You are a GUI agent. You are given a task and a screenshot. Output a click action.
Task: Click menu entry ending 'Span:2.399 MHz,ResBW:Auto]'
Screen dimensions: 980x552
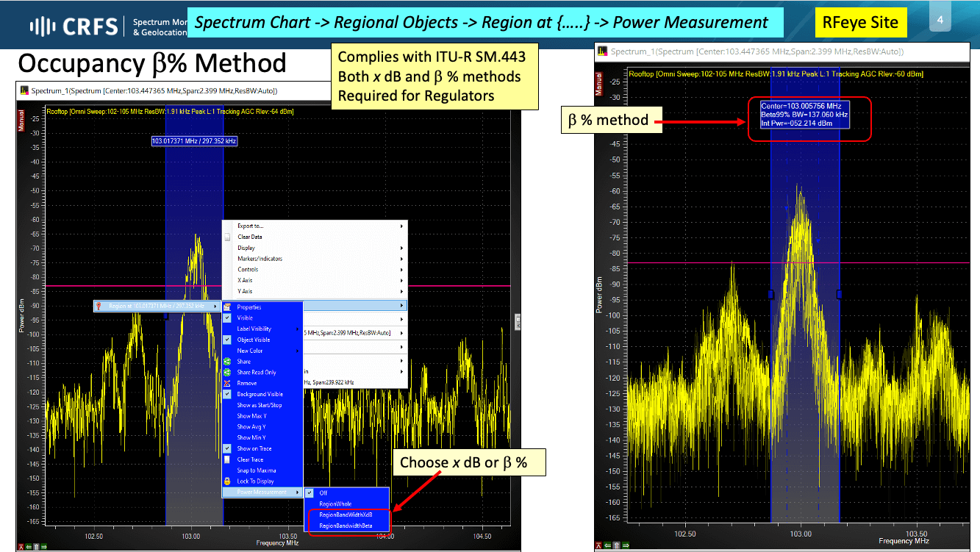click(x=354, y=333)
